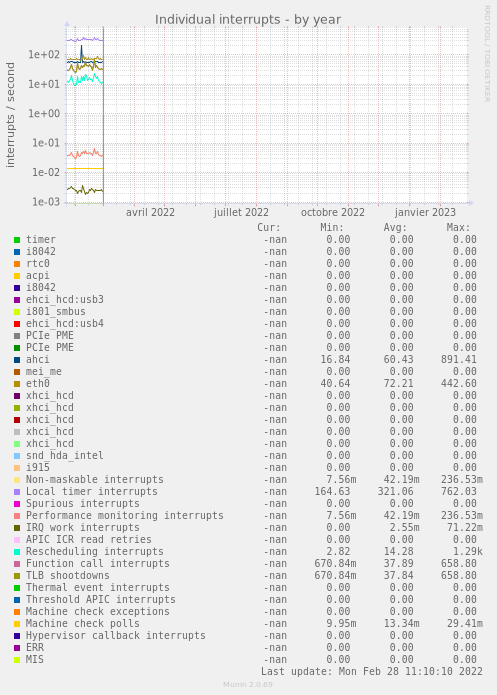Click the Machine check polls yellow swatch

pyautogui.click(x=17, y=624)
